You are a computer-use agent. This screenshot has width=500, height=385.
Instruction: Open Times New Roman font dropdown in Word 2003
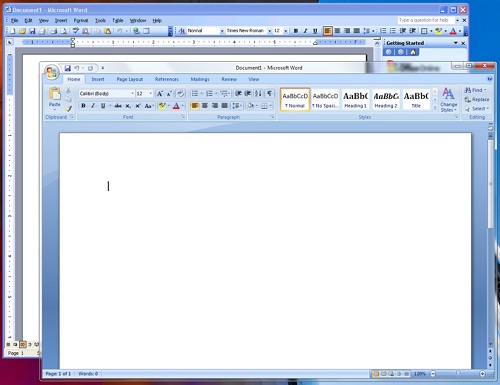(x=269, y=31)
